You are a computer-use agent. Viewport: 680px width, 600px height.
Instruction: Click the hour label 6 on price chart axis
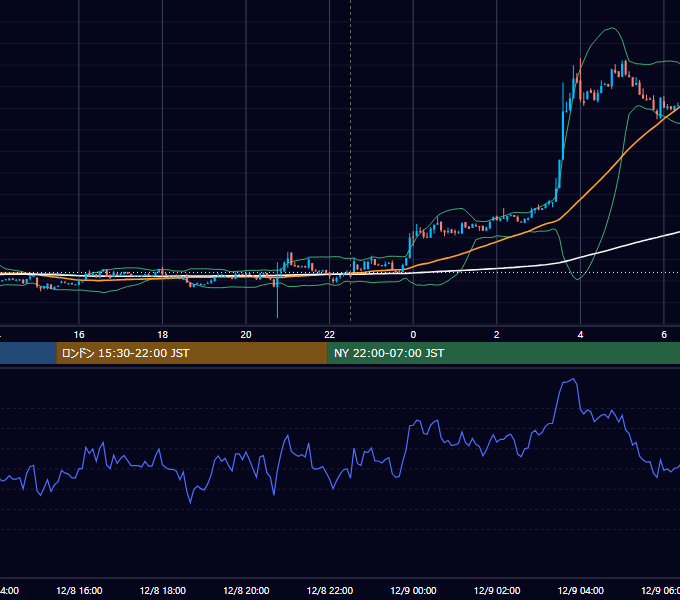pos(664,335)
